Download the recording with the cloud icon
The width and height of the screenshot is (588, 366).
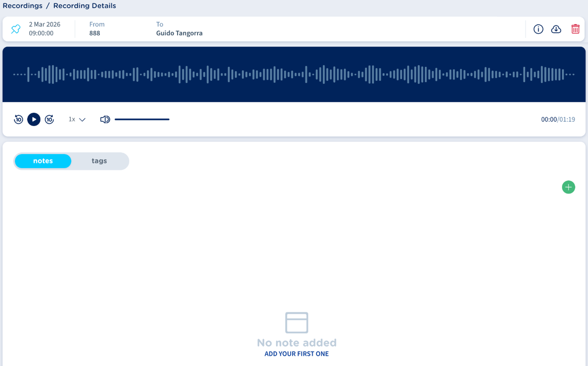coord(556,29)
